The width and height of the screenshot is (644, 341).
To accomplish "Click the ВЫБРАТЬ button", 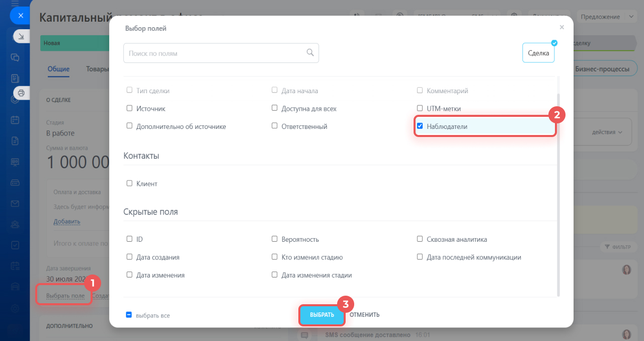I will [x=322, y=315].
